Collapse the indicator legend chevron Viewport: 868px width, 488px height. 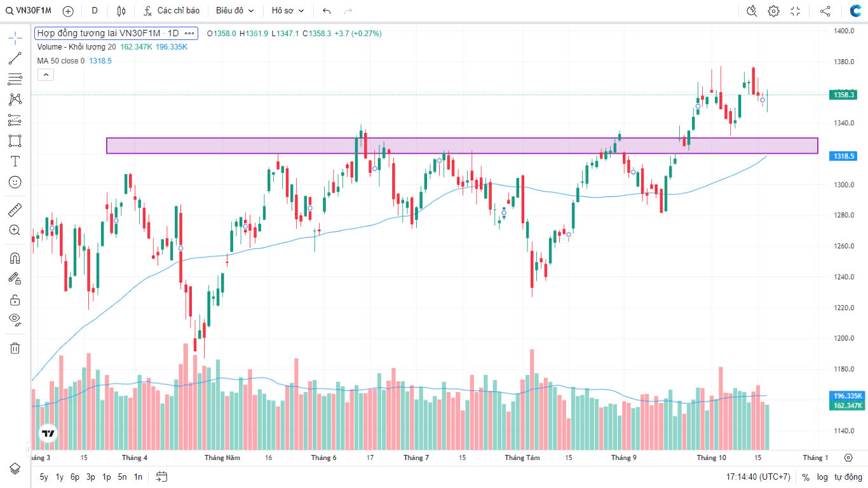[46, 75]
